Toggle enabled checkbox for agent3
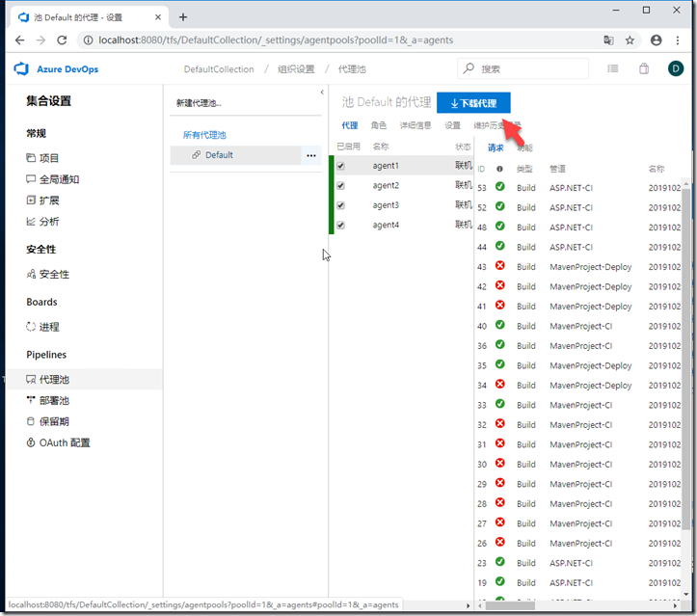This screenshot has height=616, width=697. [x=340, y=205]
